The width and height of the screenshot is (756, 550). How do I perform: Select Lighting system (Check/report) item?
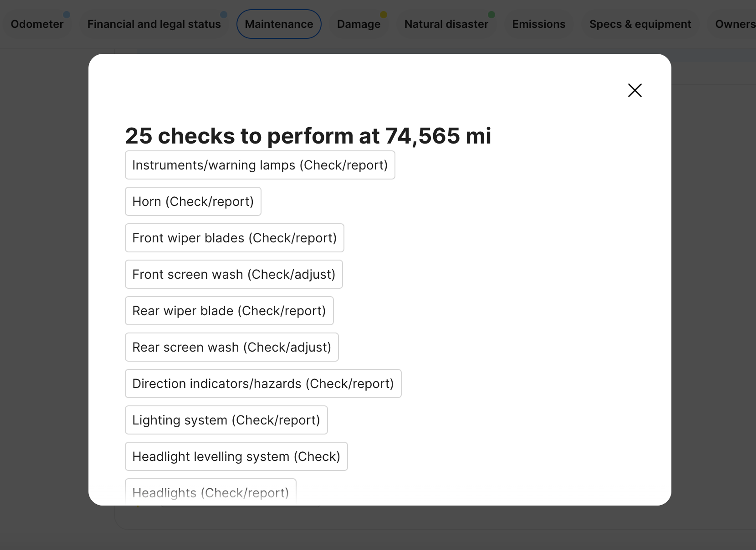(226, 420)
